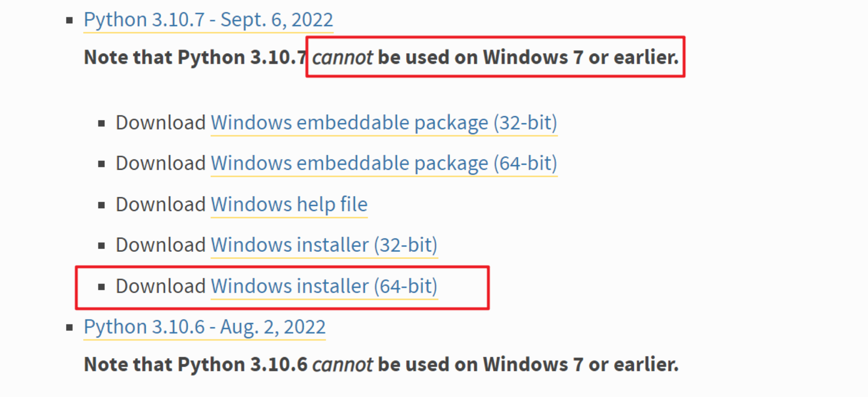Open the Python 3.10.7 - Sept. 6, 2022 release link

pyautogui.click(x=208, y=20)
